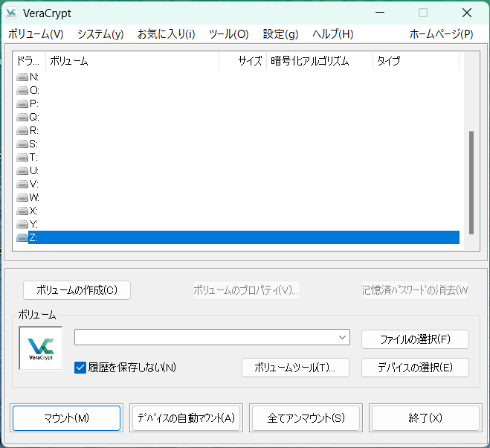Open the ボリュームツール(T) options button
490x448 pixels.
(295, 368)
